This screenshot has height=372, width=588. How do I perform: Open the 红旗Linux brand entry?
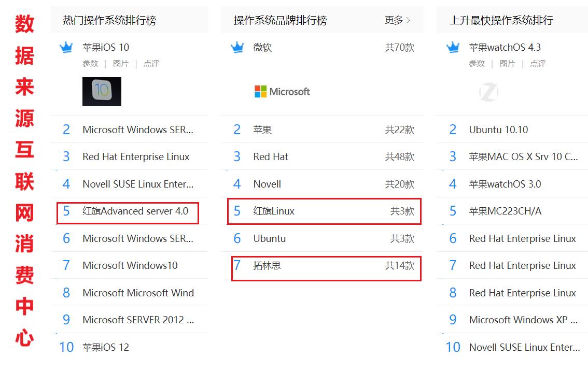pos(274,211)
